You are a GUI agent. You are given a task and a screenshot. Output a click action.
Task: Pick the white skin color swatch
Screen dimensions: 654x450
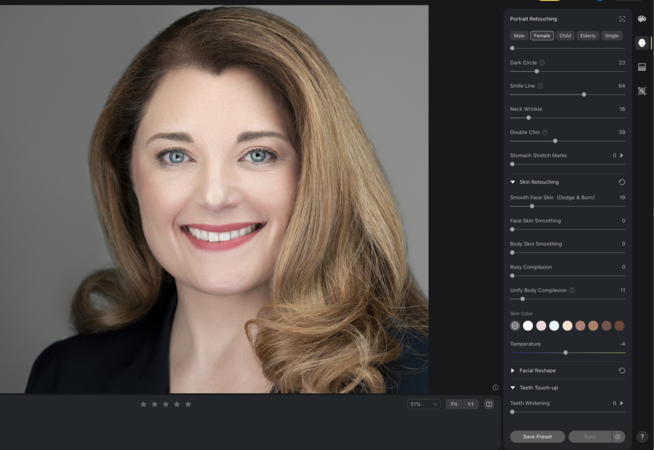click(528, 325)
